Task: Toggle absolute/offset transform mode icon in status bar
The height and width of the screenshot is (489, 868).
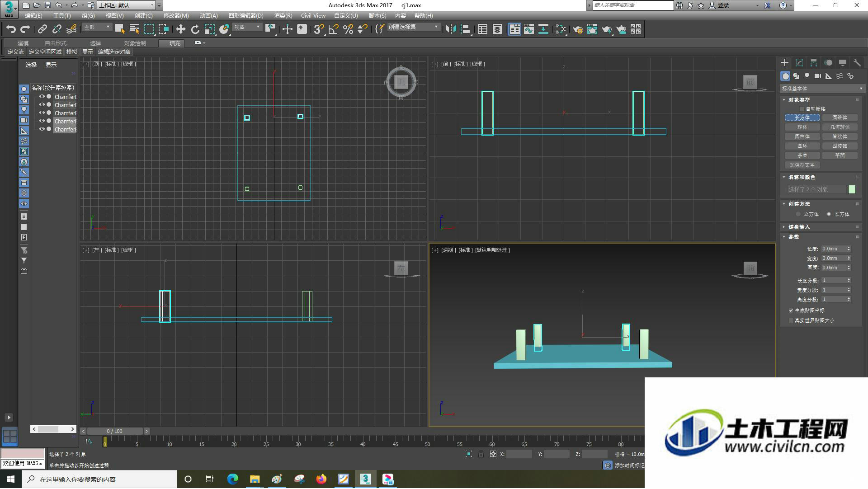Action: [493, 454]
